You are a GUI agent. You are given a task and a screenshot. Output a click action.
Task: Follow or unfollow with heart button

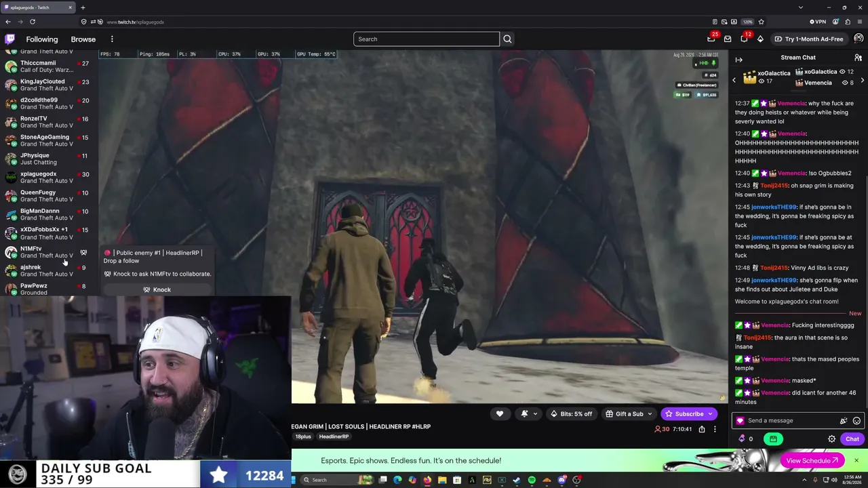coord(500,414)
